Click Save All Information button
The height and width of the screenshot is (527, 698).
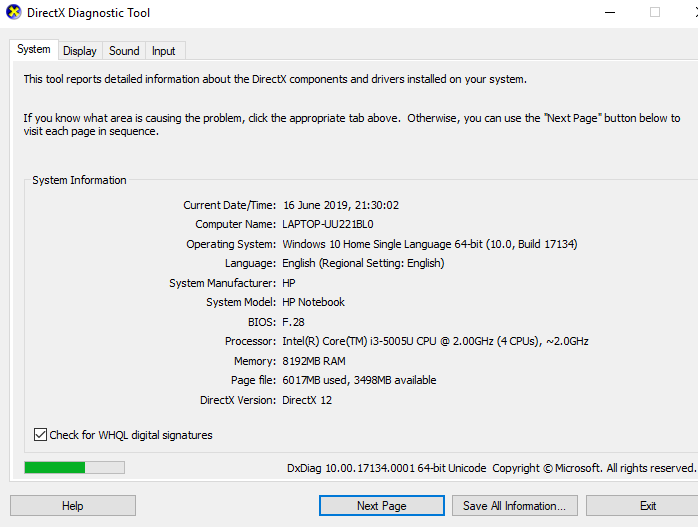point(515,506)
